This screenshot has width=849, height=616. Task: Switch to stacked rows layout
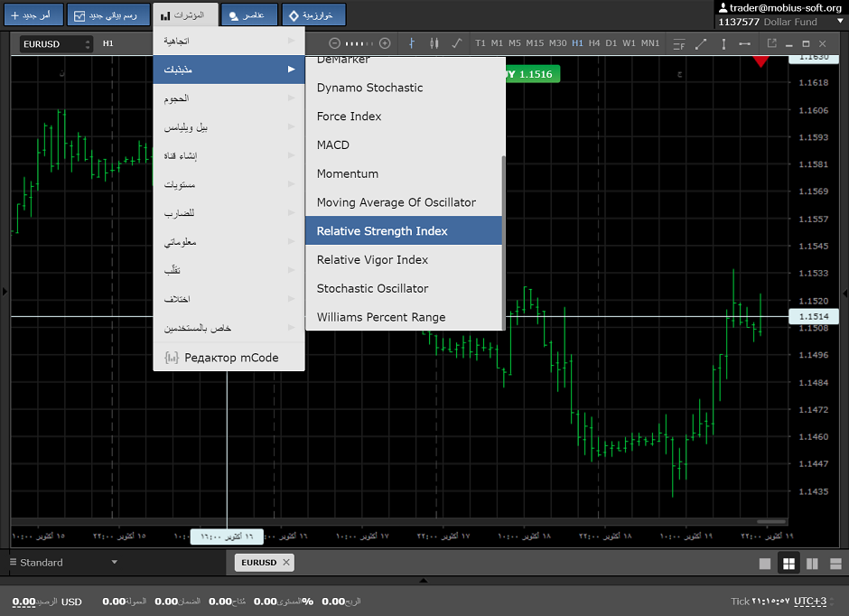[835, 564]
